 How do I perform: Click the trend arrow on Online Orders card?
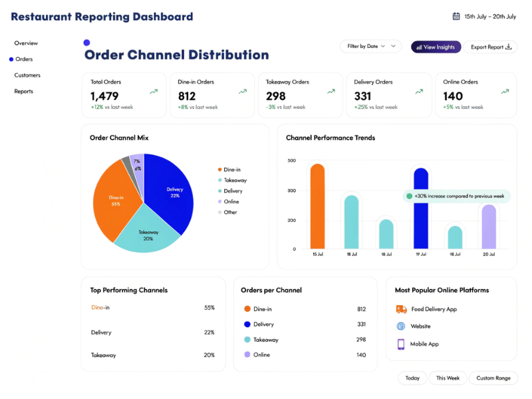(505, 90)
